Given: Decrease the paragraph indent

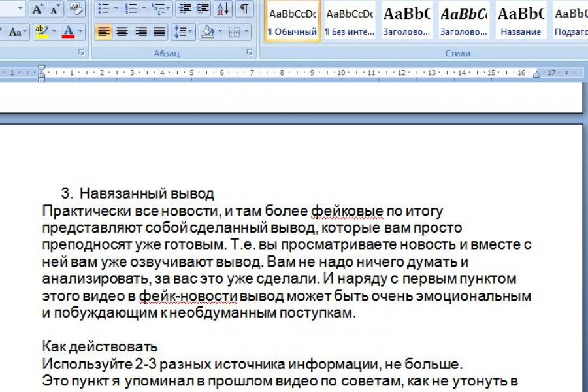Looking at the screenshot, I should [x=184, y=9].
